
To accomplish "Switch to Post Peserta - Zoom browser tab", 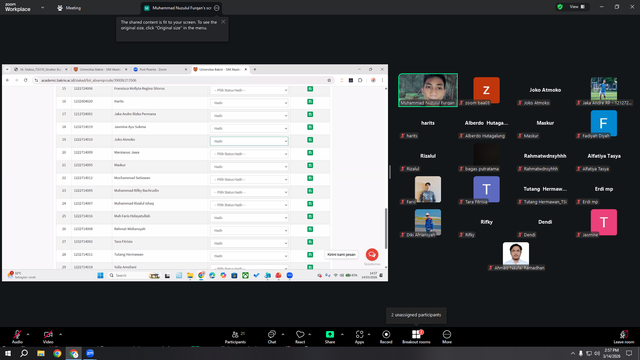I will (x=160, y=69).
